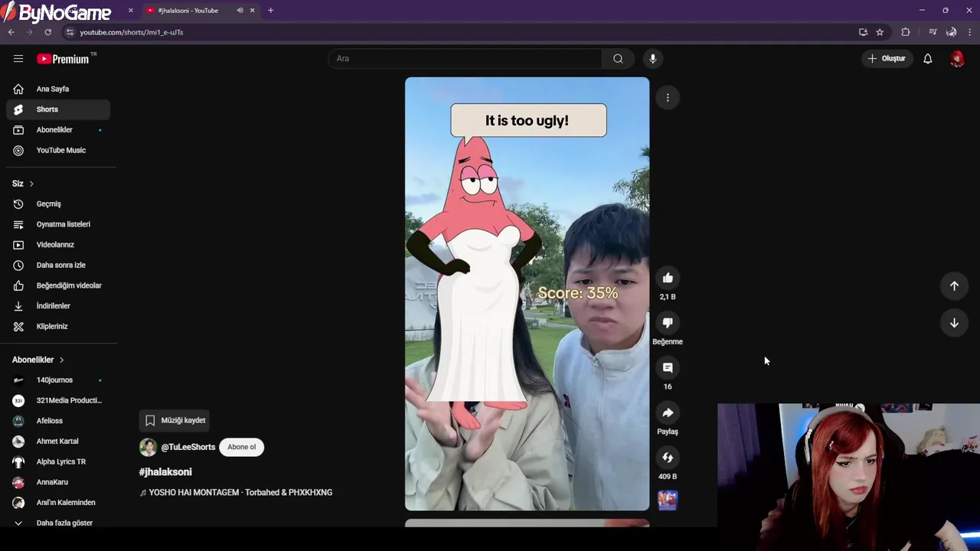980x551 pixels.
Task: Click the search magnifier button
Action: [x=618, y=58]
